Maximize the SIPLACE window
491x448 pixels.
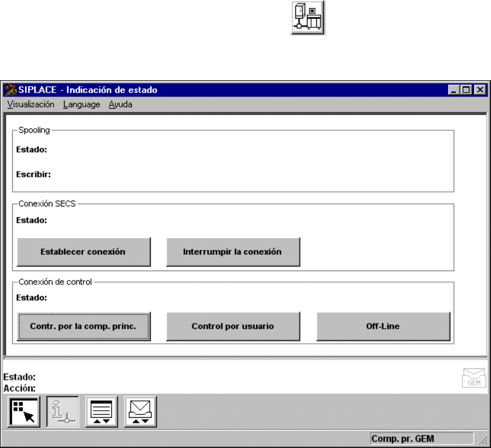point(465,90)
